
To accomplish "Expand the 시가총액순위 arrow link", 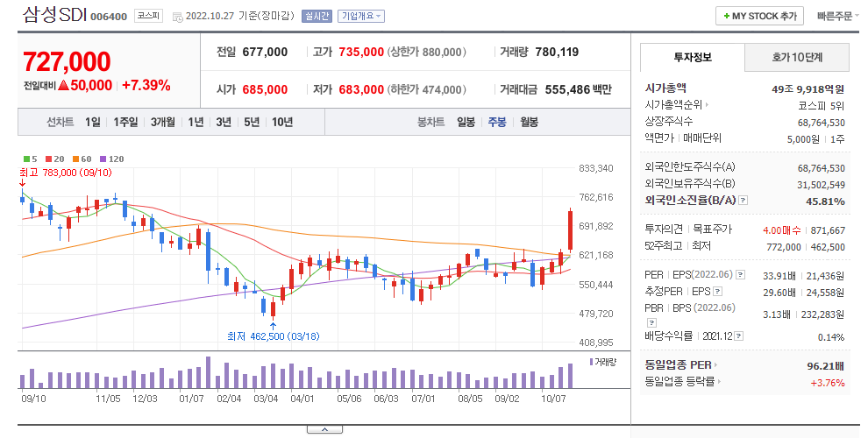I will 707,104.
